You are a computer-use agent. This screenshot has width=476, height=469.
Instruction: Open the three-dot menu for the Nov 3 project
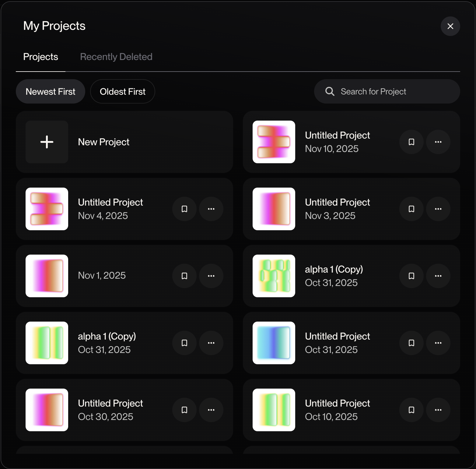(438, 209)
